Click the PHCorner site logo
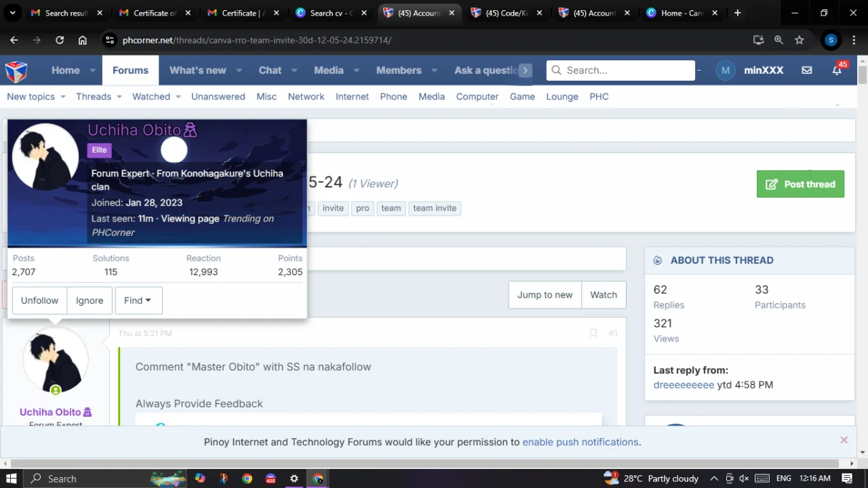The height and width of the screenshot is (488, 868). coord(16,70)
